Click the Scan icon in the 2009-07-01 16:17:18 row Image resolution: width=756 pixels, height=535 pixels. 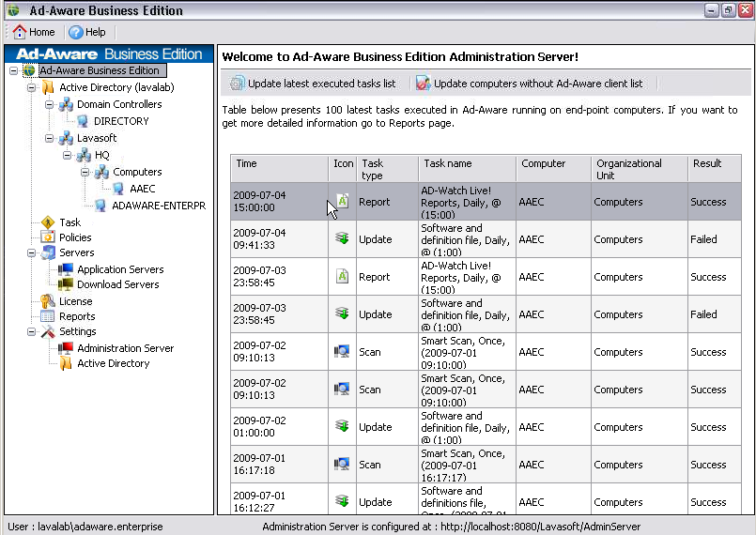click(342, 465)
